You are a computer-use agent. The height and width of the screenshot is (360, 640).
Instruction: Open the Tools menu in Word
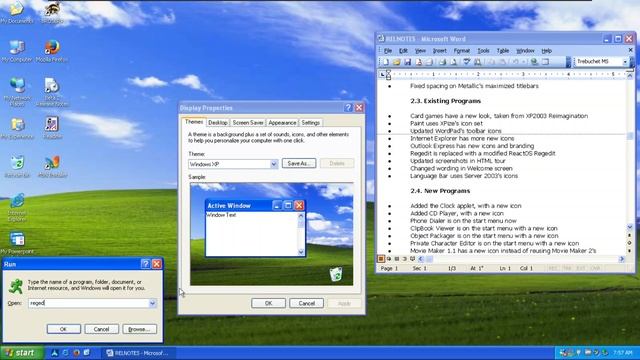(483, 51)
